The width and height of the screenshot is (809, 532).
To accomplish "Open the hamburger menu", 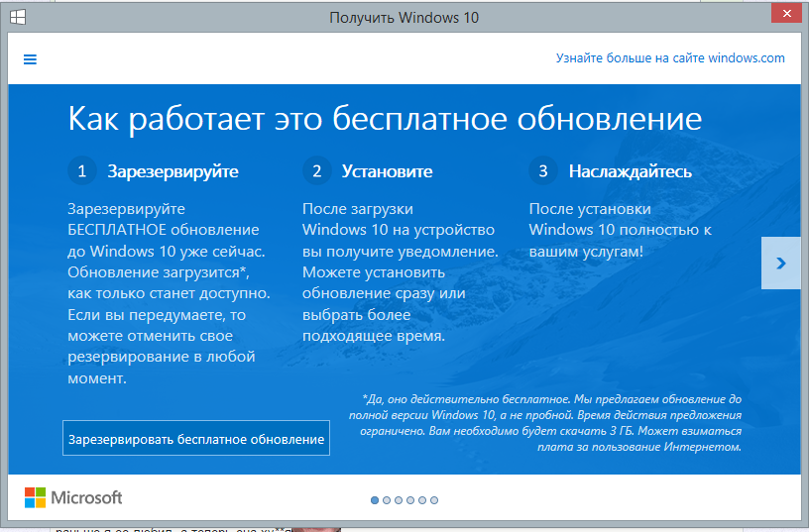I will [30, 59].
